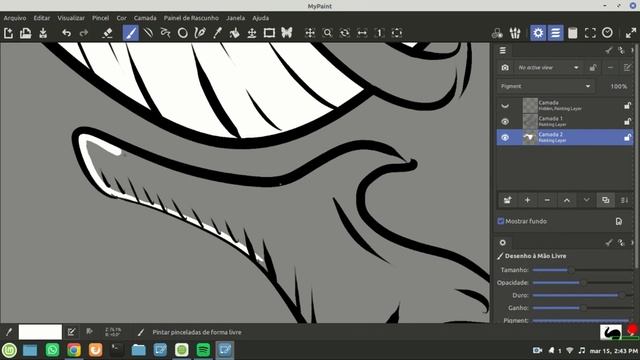Show the hidden Camada layer
The height and width of the screenshot is (360, 640).
(505, 106)
